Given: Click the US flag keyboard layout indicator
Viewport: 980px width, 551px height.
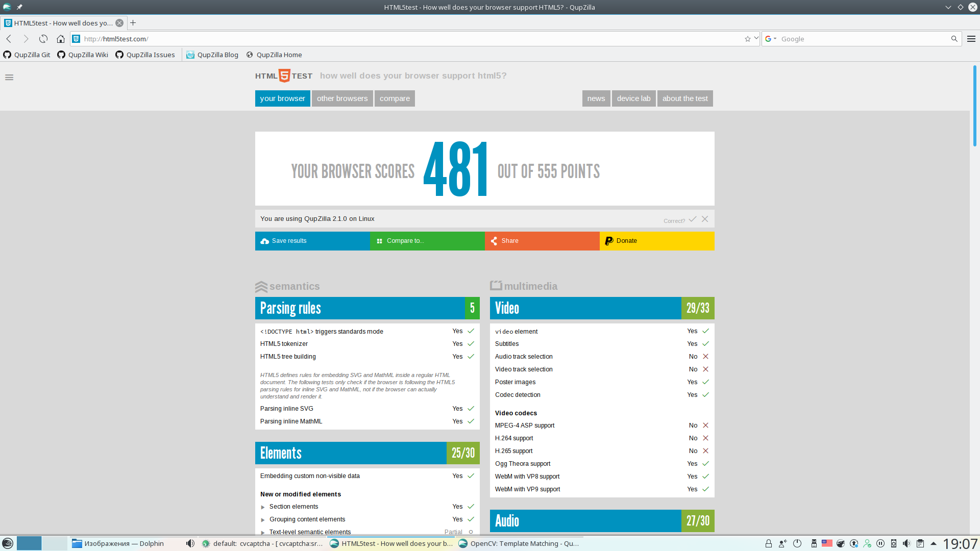Looking at the screenshot, I should [827, 543].
